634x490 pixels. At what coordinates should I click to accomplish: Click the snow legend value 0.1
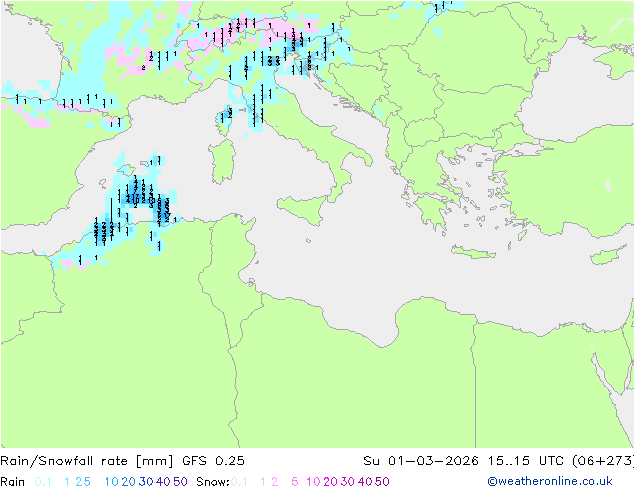point(239,482)
